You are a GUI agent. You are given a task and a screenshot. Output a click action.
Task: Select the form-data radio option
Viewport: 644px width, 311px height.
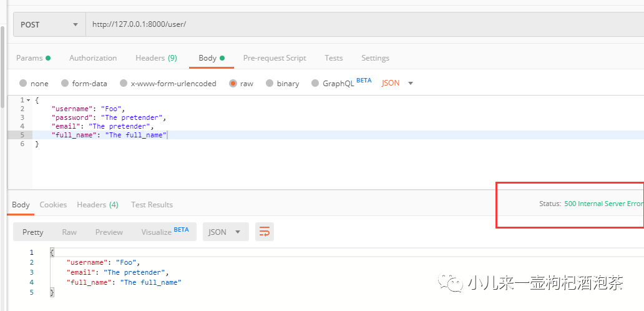(x=65, y=83)
